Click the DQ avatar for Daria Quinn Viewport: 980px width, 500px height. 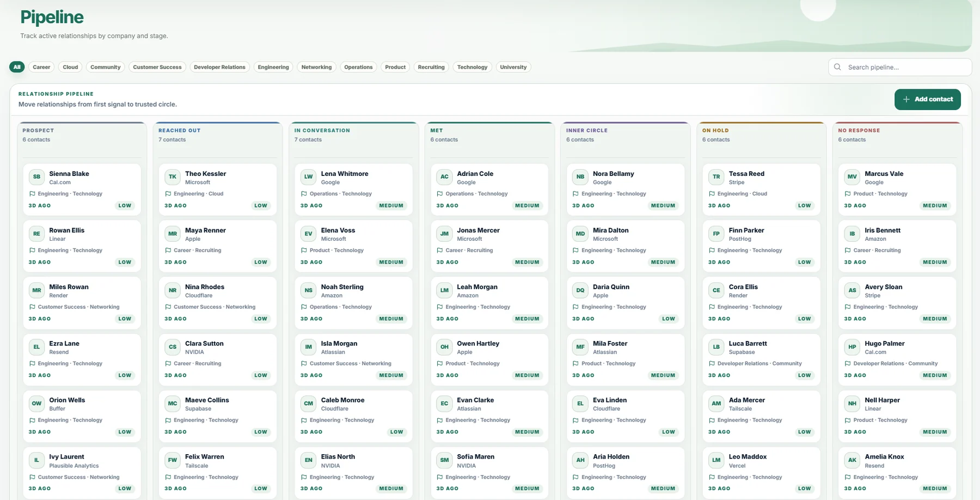pyautogui.click(x=580, y=290)
